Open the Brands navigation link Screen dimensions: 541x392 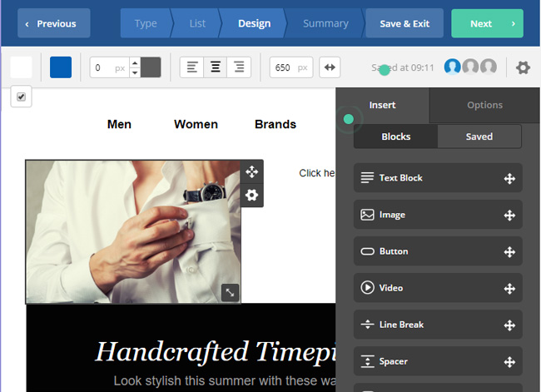[275, 124]
